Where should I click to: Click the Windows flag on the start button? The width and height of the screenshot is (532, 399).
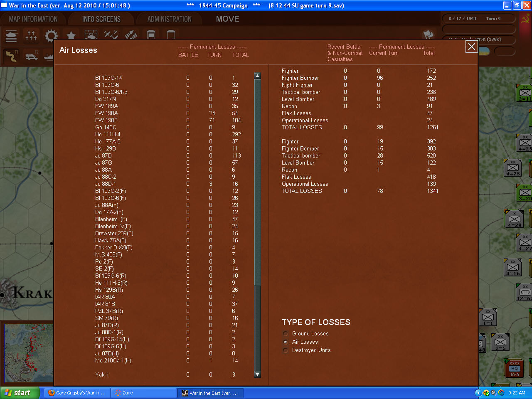click(8, 393)
